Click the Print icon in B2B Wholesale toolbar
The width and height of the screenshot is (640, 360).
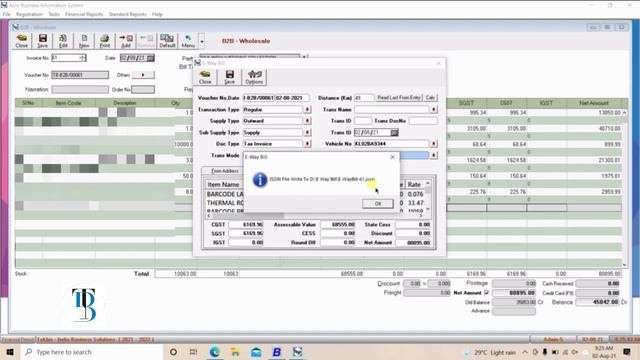tap(104, 41)
